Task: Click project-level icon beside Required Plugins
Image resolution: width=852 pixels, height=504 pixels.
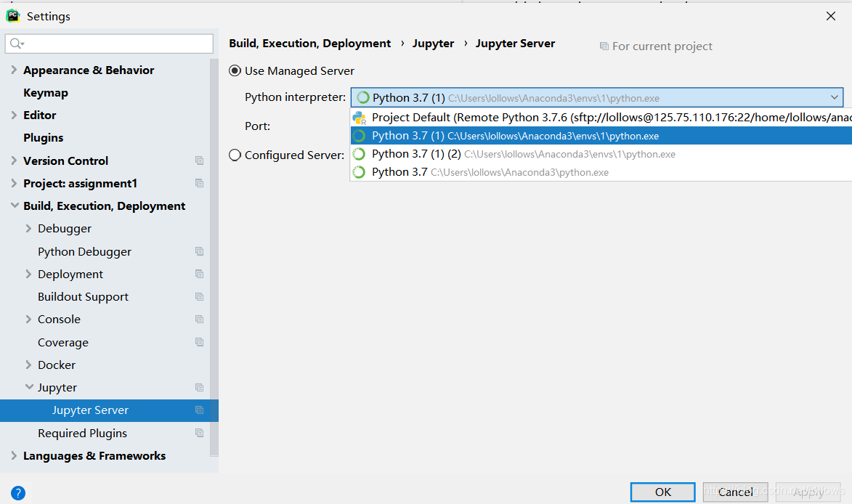Action: coord(200,433)
